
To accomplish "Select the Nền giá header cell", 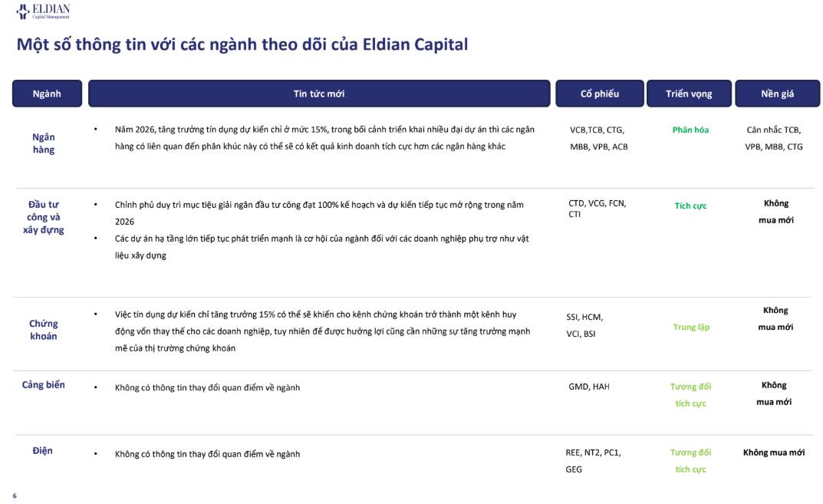I will pyautogui.click(x=777, y=94).
